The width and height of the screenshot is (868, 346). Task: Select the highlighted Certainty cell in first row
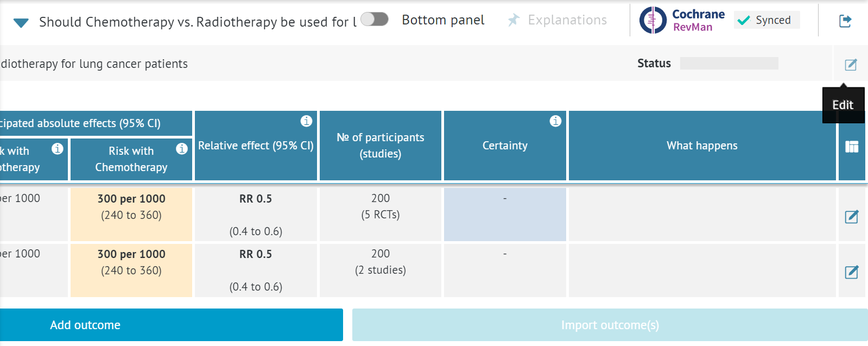tap(505, 215)
